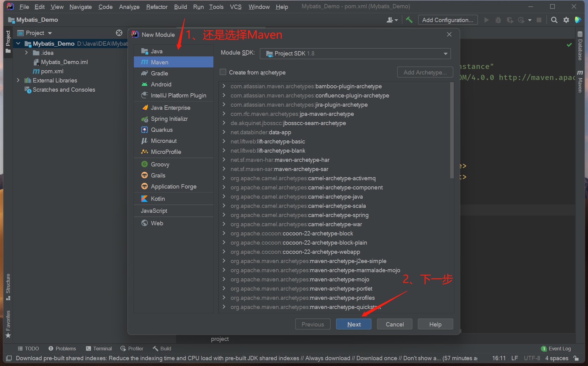This screenshot has height=366, width=588.
Task: Choose Kotlin in module type list
Action: 158,199
